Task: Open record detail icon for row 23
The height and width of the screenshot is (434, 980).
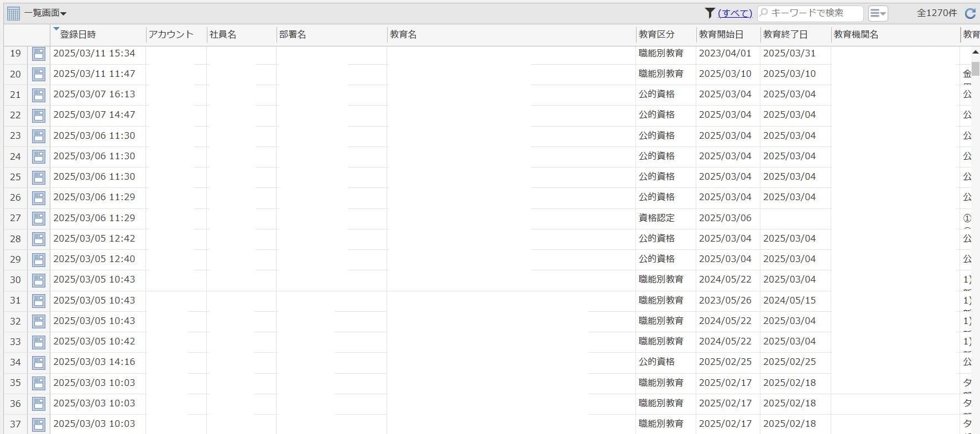Action: point(39,136)
